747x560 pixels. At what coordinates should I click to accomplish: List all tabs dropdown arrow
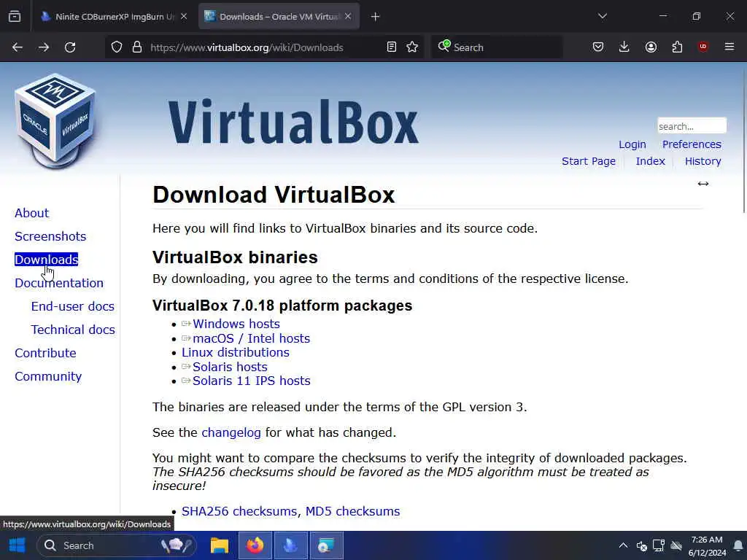pyautogui.click(x=603, y=17)
